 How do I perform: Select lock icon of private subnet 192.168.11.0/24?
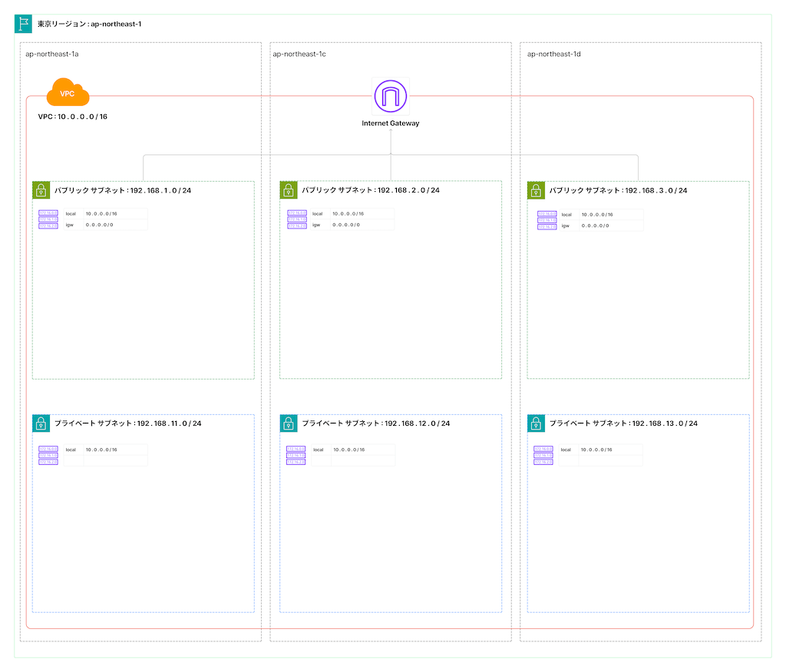(x=41, y=423)
